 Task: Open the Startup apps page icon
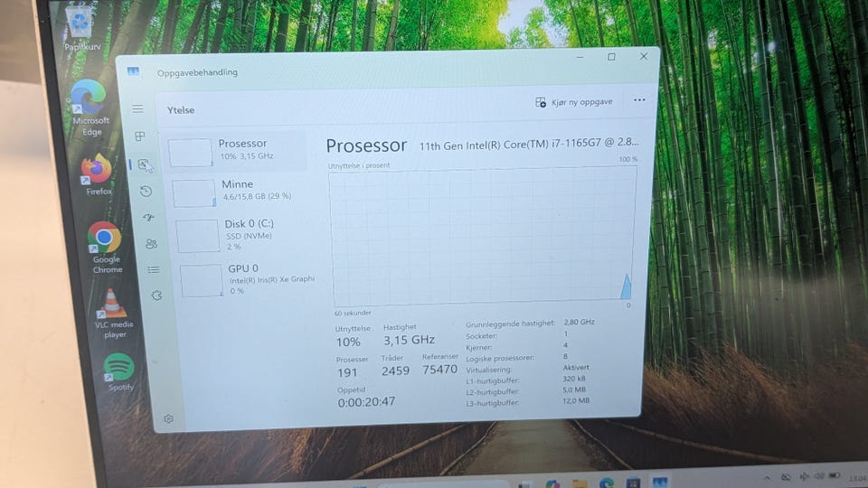point(148,218)
